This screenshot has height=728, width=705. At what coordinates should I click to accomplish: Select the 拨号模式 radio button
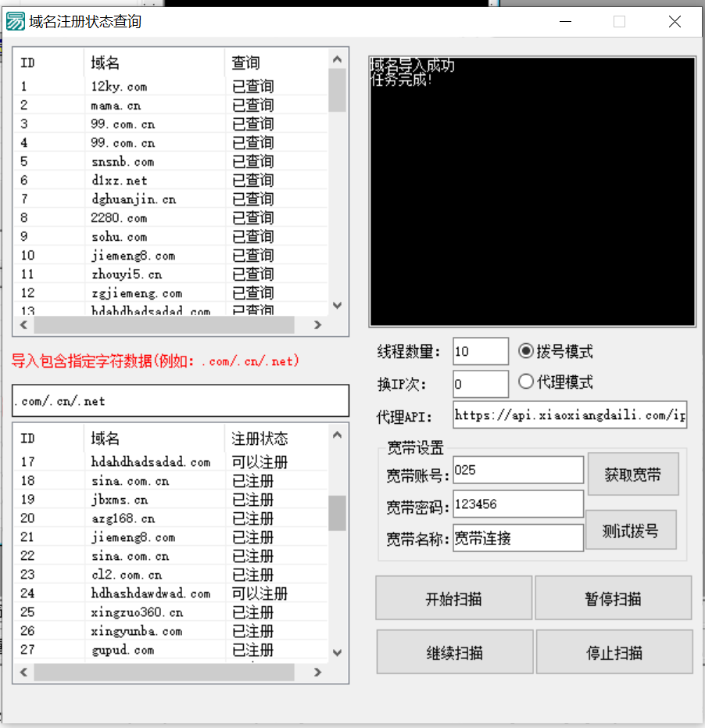tap(555, 351)
